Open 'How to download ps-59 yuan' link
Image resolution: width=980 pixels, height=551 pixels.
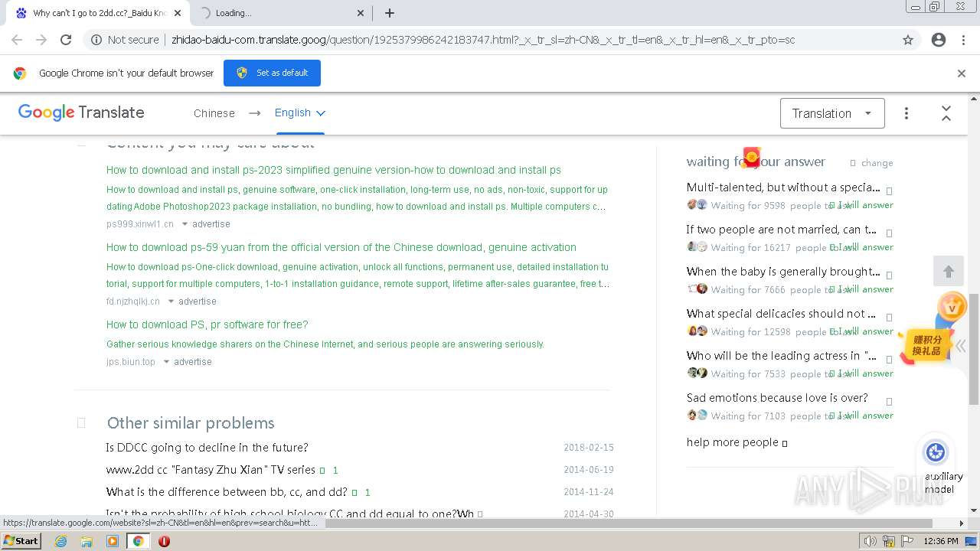tap(341, 247)
